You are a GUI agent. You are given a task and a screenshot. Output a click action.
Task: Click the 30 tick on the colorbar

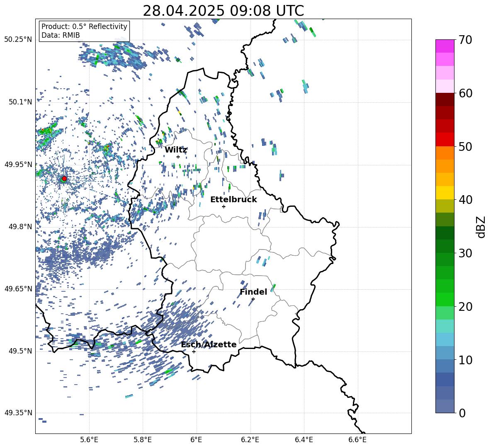click(465, 253)
